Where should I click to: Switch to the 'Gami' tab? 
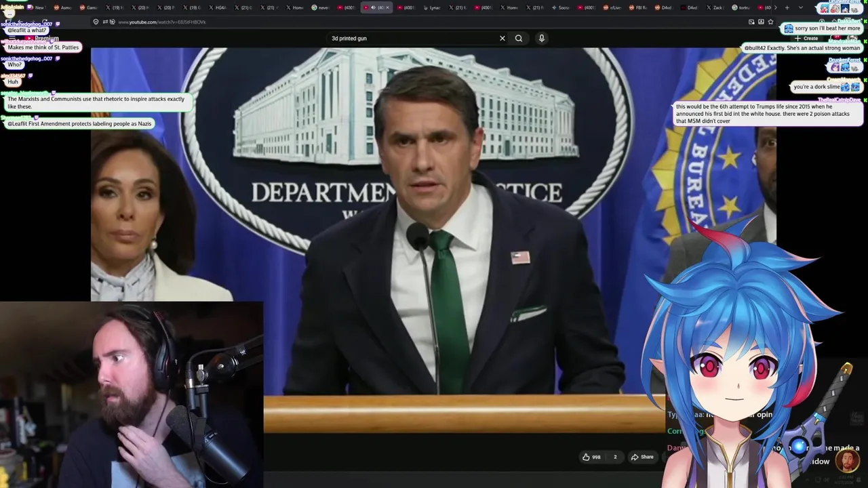(88, 7)
